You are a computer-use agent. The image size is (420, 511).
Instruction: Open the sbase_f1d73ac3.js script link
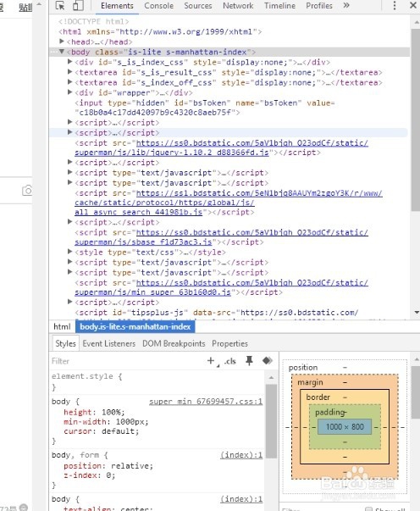point(221,237)
